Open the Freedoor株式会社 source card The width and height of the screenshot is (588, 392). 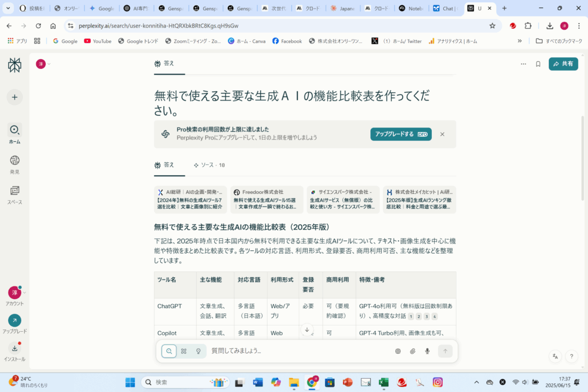[x=266, y=199]
